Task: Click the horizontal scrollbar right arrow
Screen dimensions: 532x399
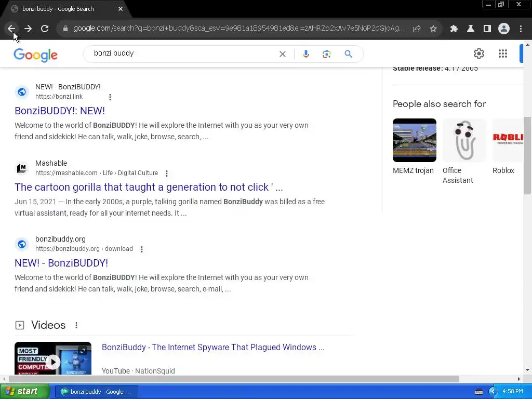Action: (x=519, y=379)
